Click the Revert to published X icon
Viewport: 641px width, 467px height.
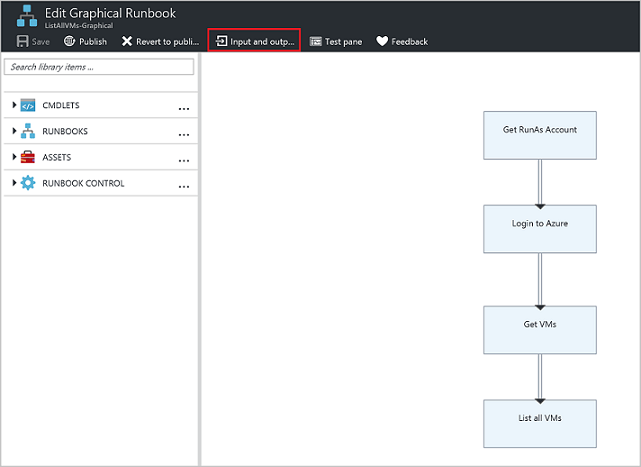click(x=127, y=42)
